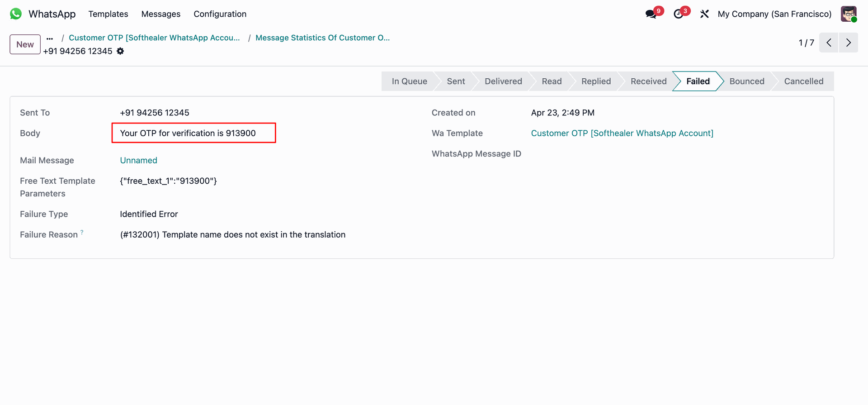Click the WhatsApp app name
Image resolution: width=868 pixels, height=405 pixels.
52,14
